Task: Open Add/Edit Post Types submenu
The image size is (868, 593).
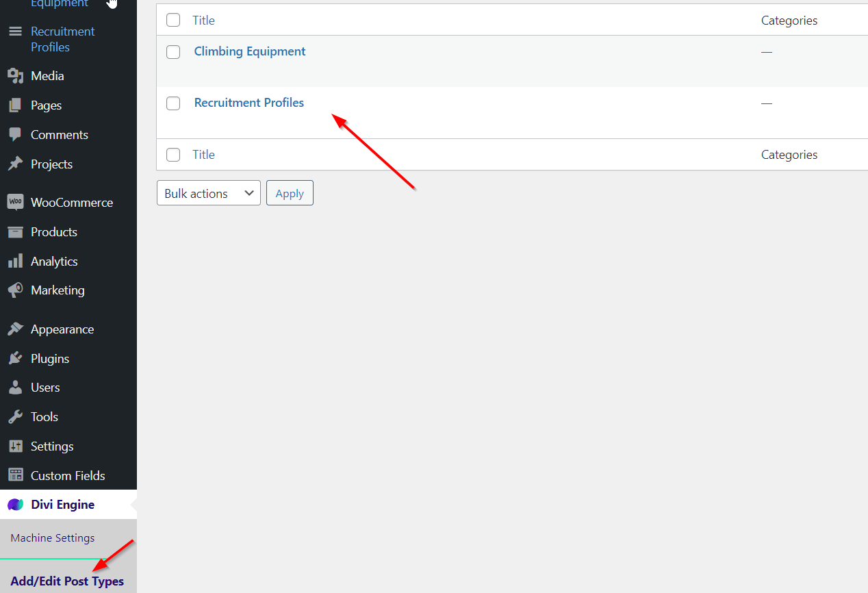Action: pyautogui.click(x=67, y=581)
